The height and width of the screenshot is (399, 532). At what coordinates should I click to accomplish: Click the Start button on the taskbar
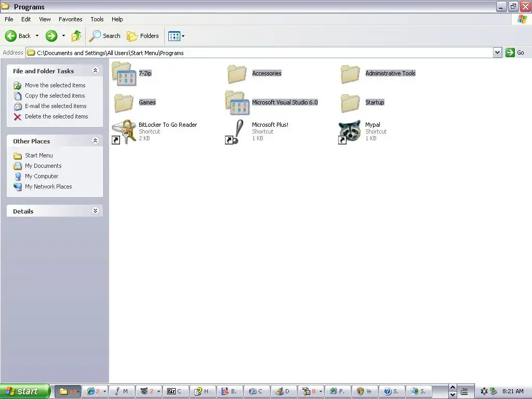[25, 391]
